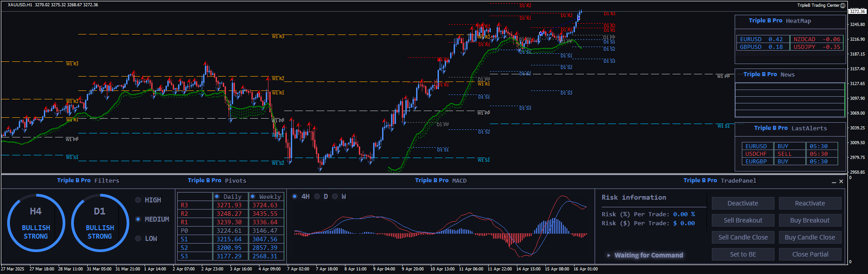Click the Sell Breakout button
Screen dimensions: 868x274
pos(743,220)
